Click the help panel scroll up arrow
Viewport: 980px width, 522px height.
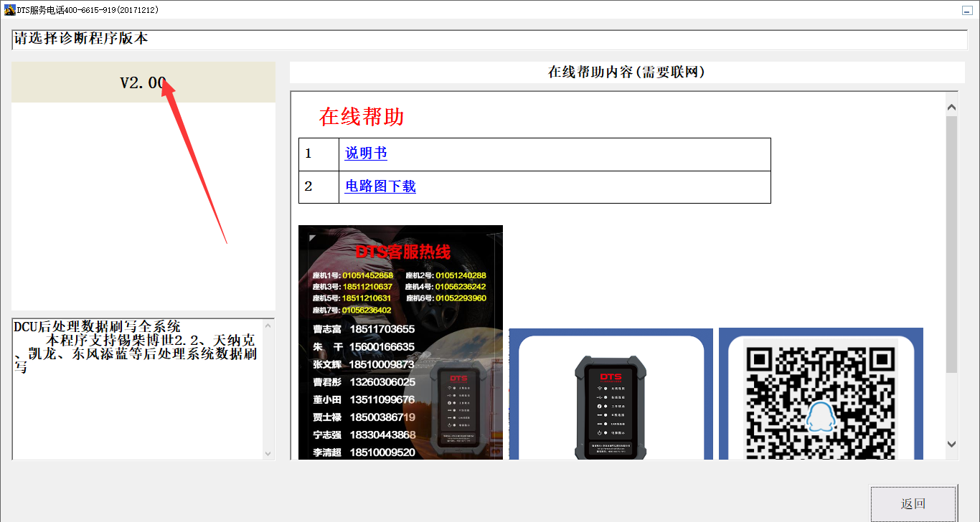951,108
